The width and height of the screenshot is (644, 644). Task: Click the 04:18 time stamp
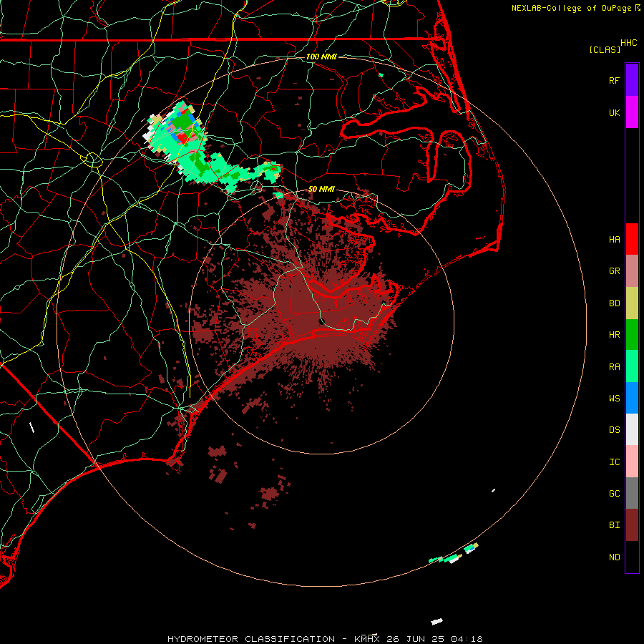(466, 639)
